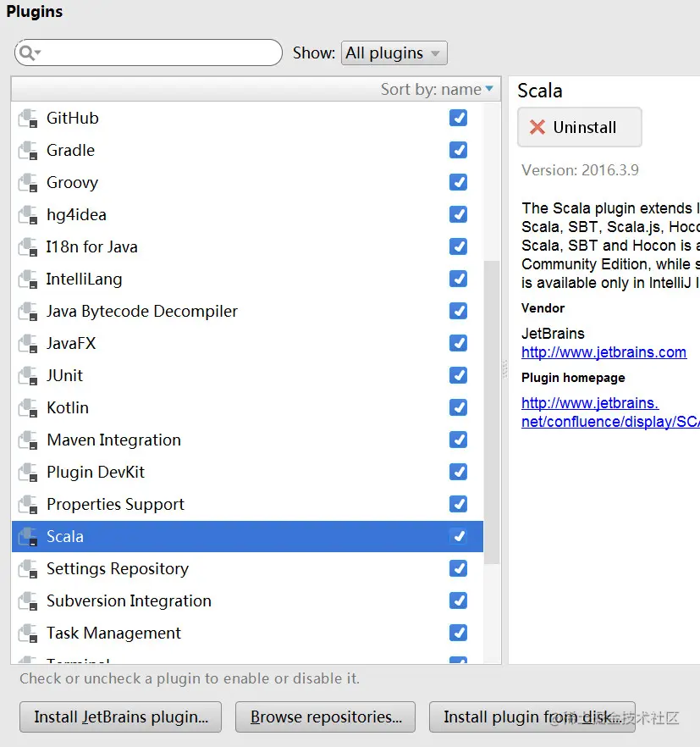Image resolution: width=700 pixels, height=747 pixels.
Task: Open the jetbrains.com vendor link
Action: coord(604,352)
